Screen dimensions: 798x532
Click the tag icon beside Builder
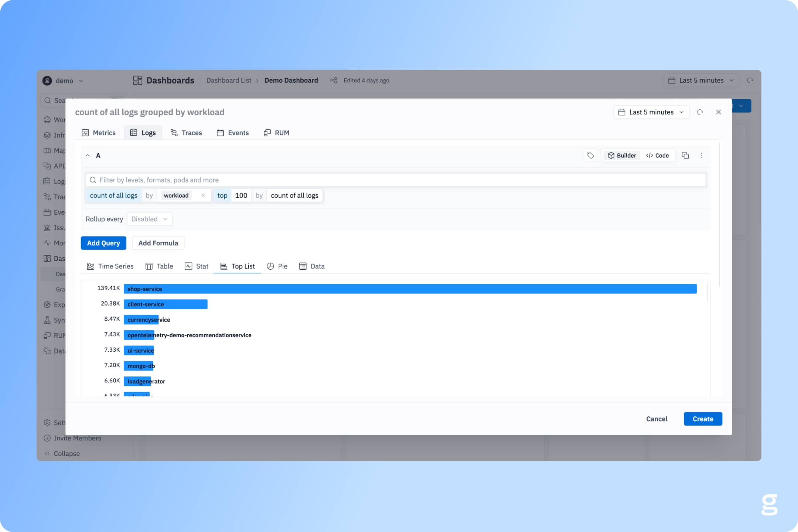[590, 156]
